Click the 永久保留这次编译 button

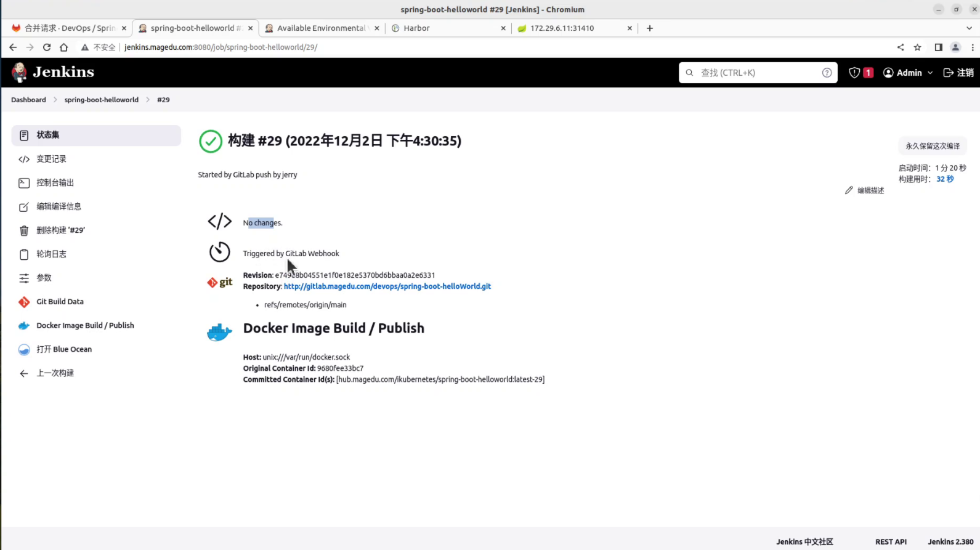coord(933,146)
